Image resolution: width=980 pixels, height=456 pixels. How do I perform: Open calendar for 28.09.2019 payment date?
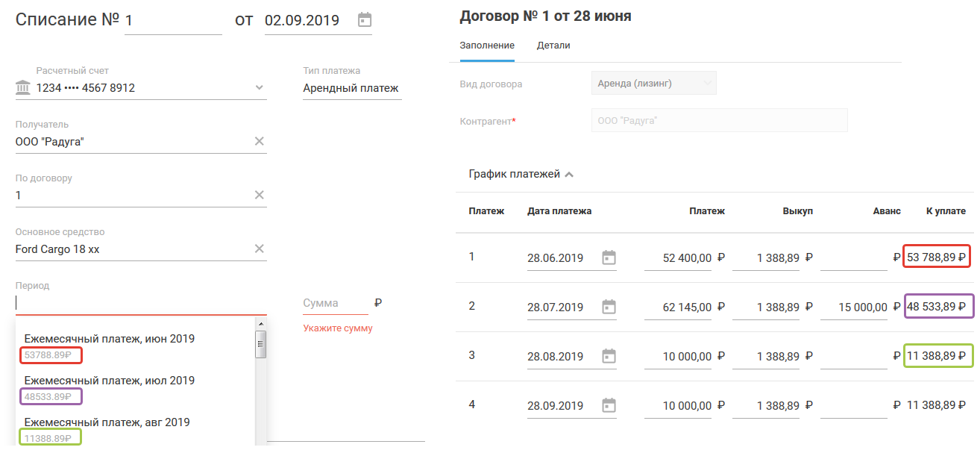[609, 405]
